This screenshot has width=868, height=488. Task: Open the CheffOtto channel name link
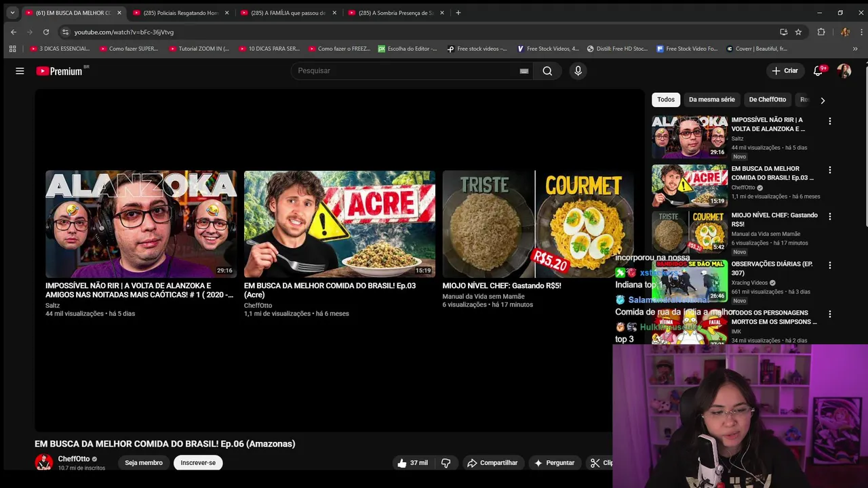click(x=74, y=459)
